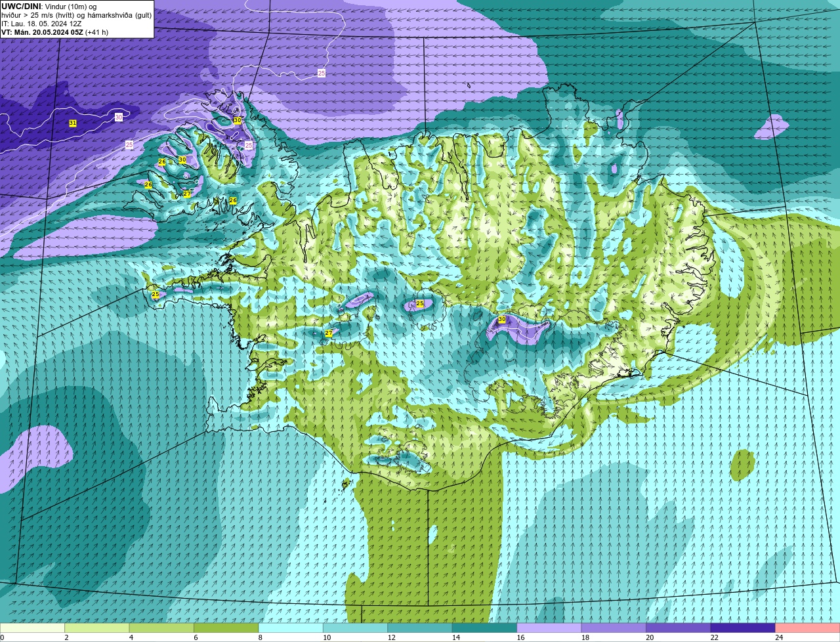Click the pink legend swatch above 24 m/s

pyautogui.click(x=808, y=628)
